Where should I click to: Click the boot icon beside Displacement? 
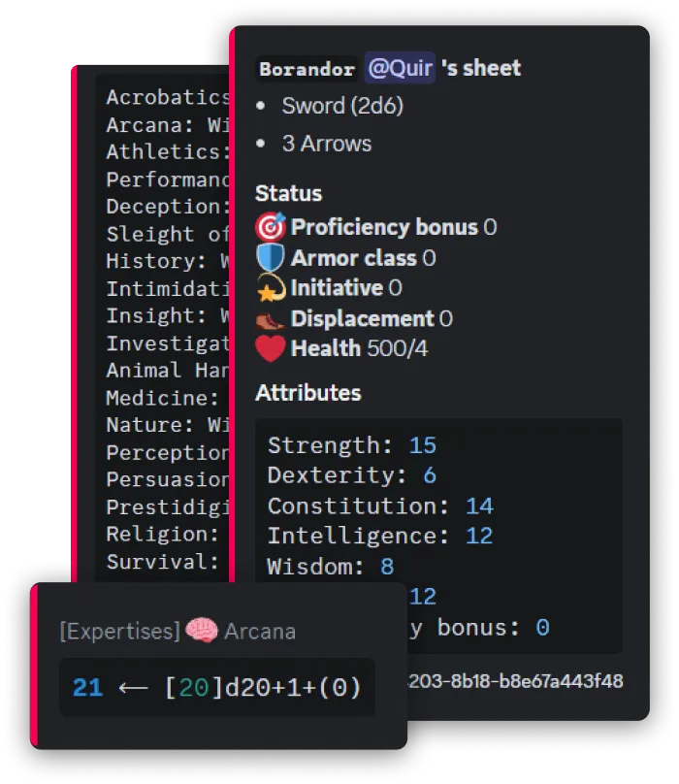[270, 318]
